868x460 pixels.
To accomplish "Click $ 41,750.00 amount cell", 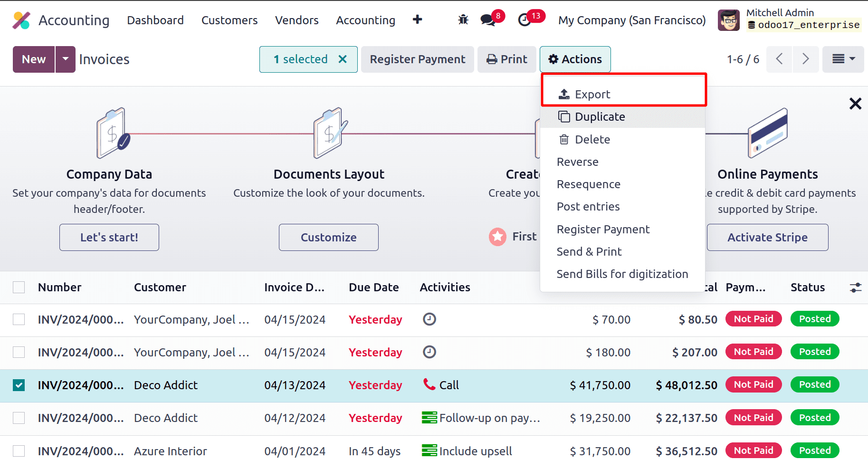I will [x=600, y=385].
